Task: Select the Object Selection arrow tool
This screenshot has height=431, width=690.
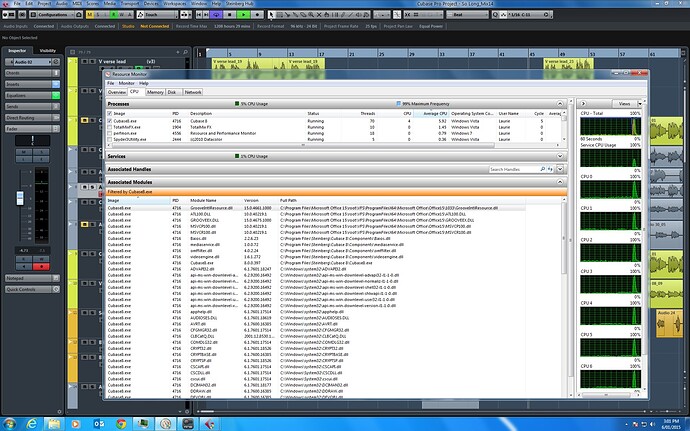Action: [x=272, y=15]
